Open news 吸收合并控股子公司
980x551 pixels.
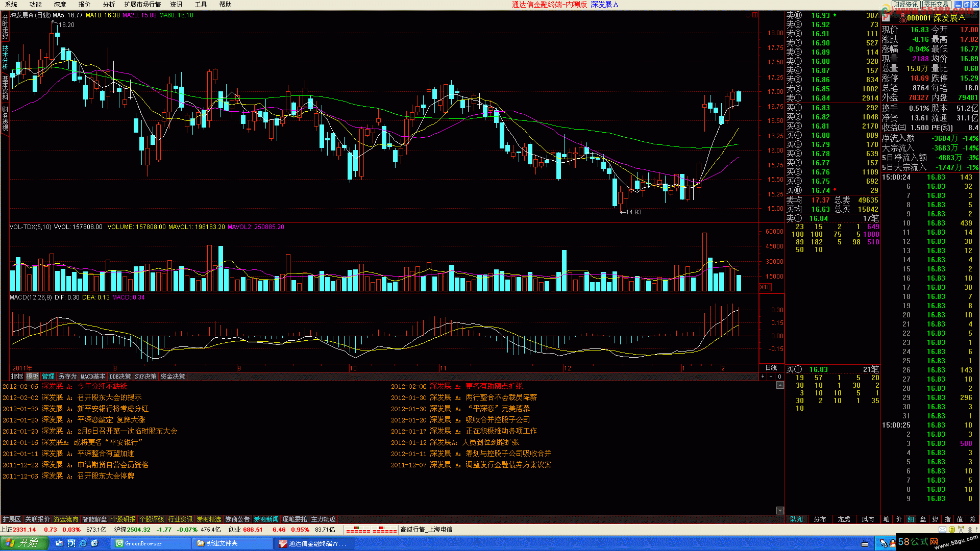click(498, 420)
